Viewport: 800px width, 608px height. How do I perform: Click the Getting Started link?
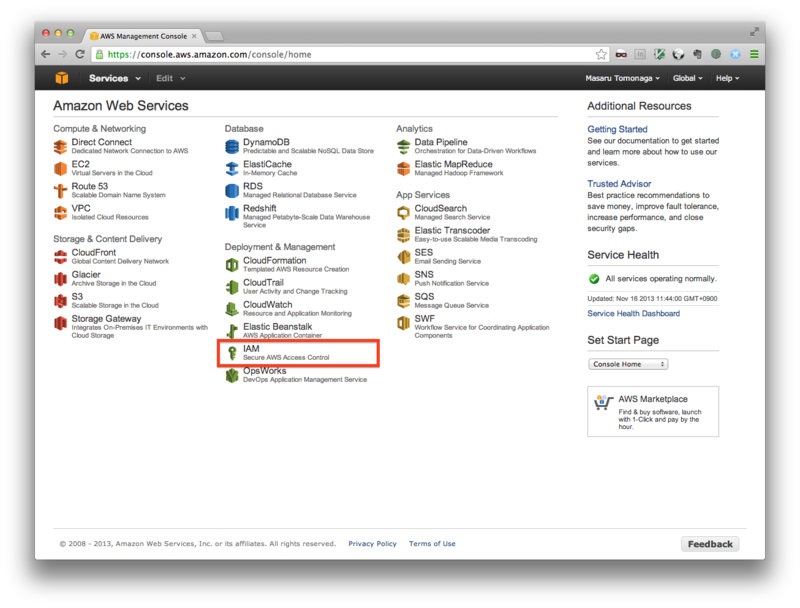click(617, 129)
